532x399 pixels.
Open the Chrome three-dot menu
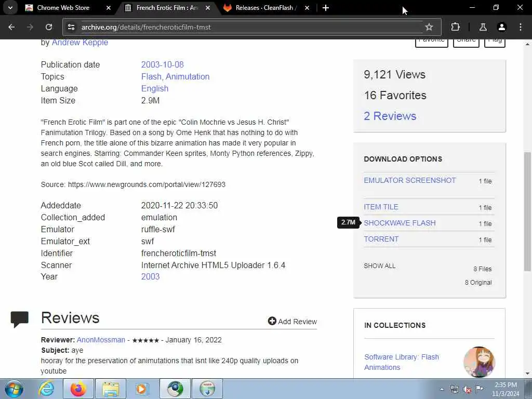click(x=521, y=27)
